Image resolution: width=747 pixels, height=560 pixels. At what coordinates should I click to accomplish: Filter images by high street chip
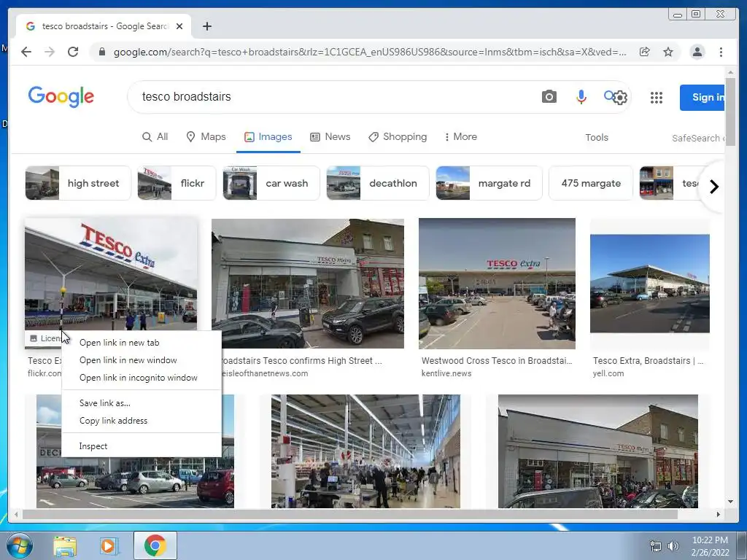click(x=78, y=183)
